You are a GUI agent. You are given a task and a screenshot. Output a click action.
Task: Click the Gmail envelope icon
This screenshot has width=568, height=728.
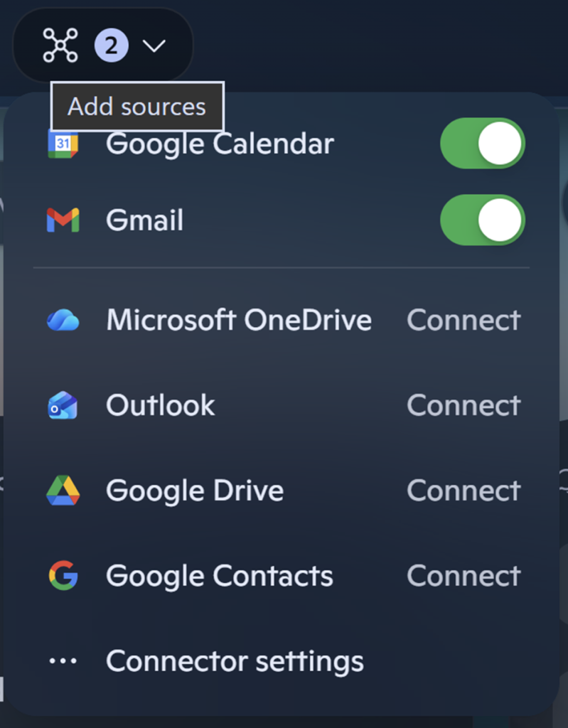click(63, 220)
